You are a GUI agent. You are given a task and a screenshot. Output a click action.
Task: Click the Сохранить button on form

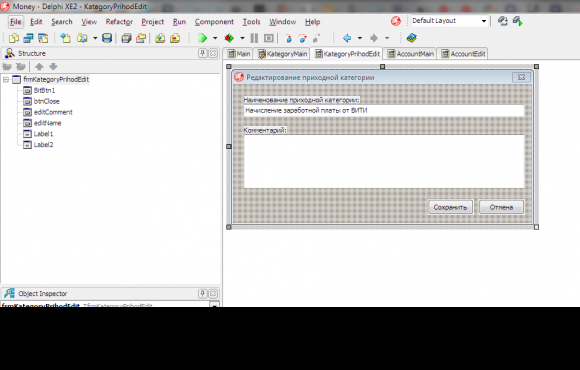[x=450, y=207]
